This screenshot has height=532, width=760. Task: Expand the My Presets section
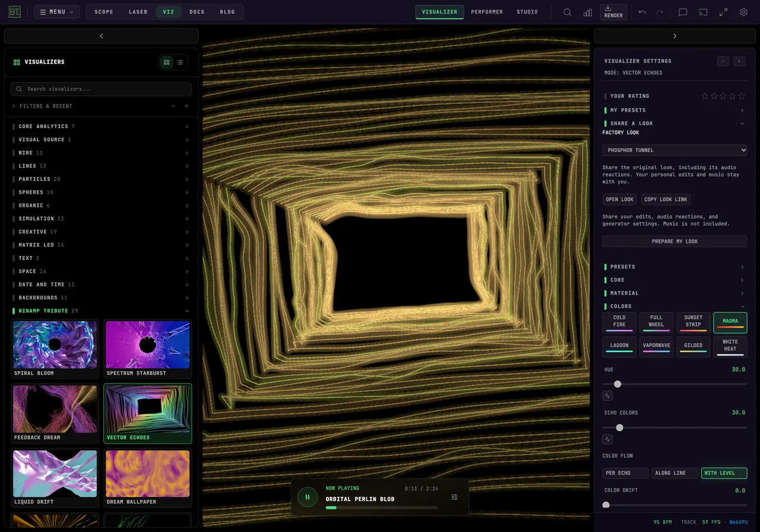point(674,110)
